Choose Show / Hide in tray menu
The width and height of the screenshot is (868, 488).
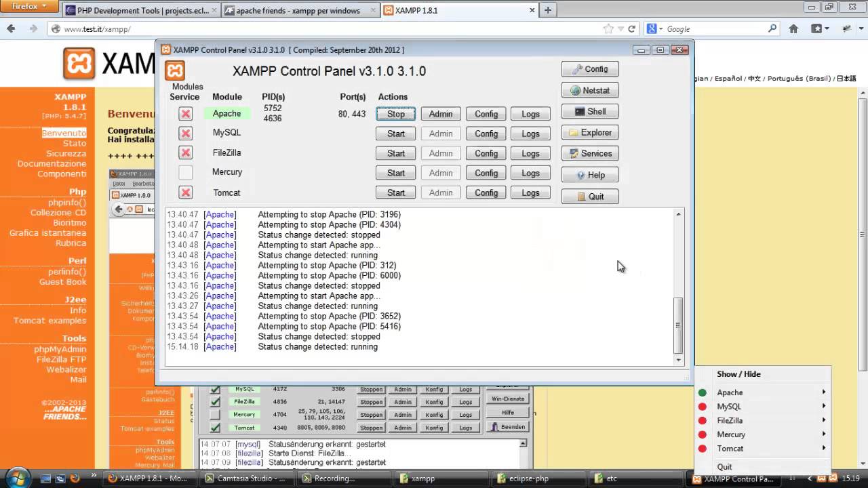click(x=738, y=374)
